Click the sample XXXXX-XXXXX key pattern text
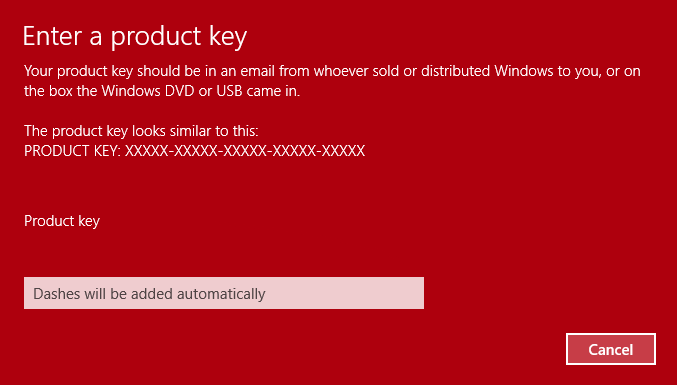Image resolution: width=677 pixels, height=385 pixels. [x=245, y=151]
